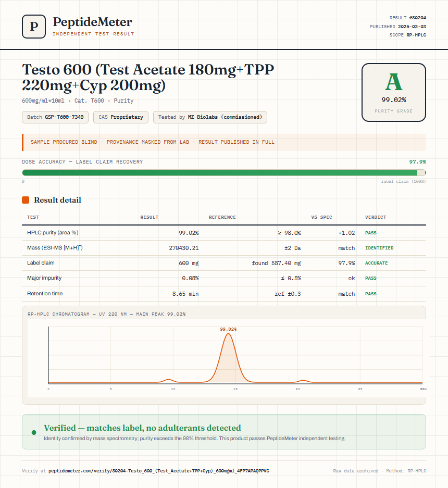Click the ACCURATE verdict label

tap(377, 263)
